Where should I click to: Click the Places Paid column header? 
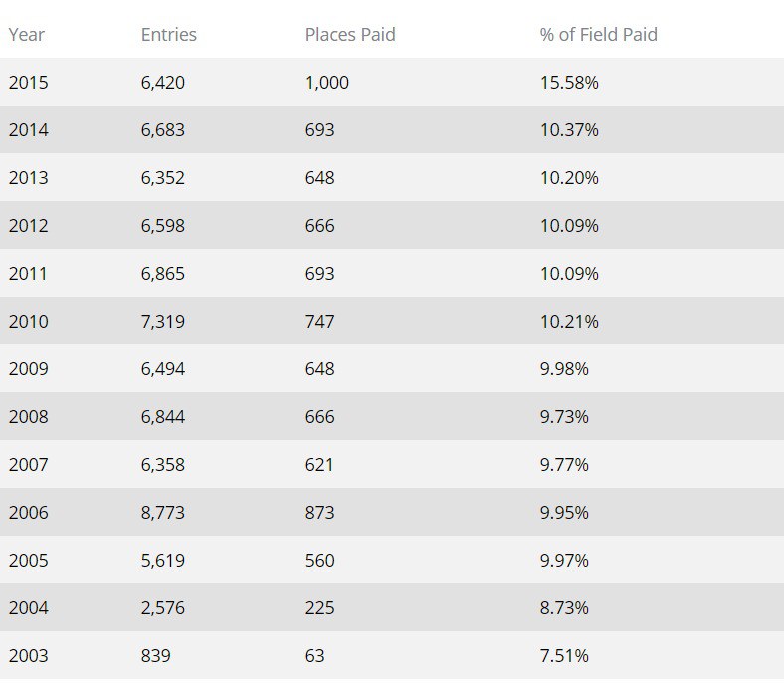(350, 35)
